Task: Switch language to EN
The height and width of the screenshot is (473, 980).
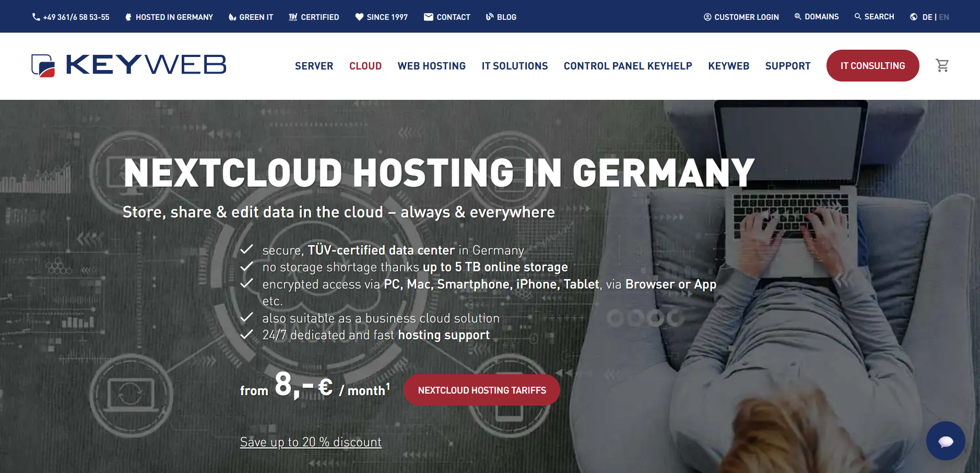Action: click(944, 17)
